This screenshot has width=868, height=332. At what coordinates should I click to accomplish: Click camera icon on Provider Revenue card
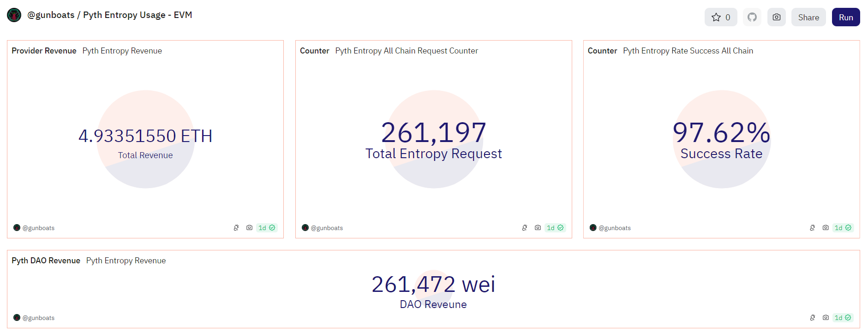click(249, 228)
